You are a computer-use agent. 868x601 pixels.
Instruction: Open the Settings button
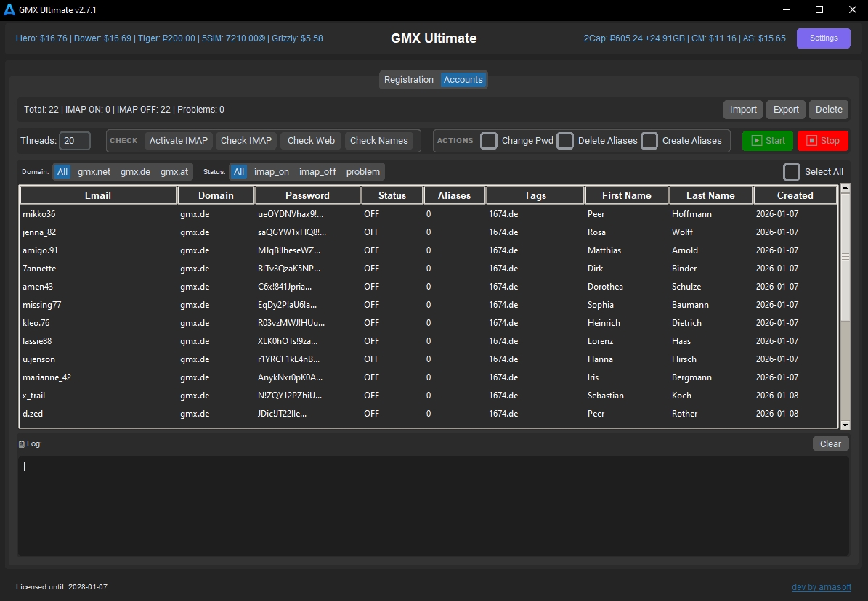tap(823, 38)
